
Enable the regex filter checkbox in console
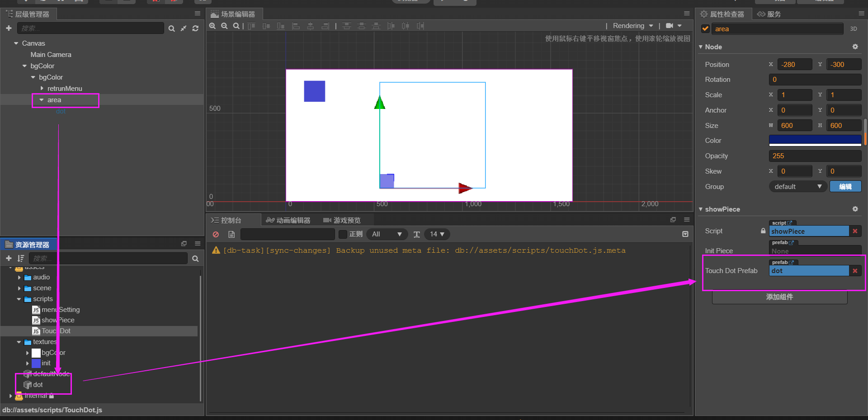[343, 234]
